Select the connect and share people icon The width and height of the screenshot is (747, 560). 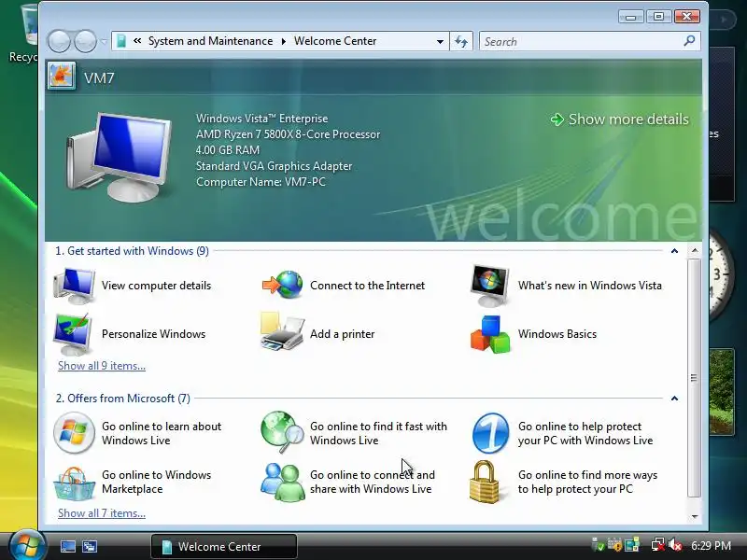[x=283, y=482]
